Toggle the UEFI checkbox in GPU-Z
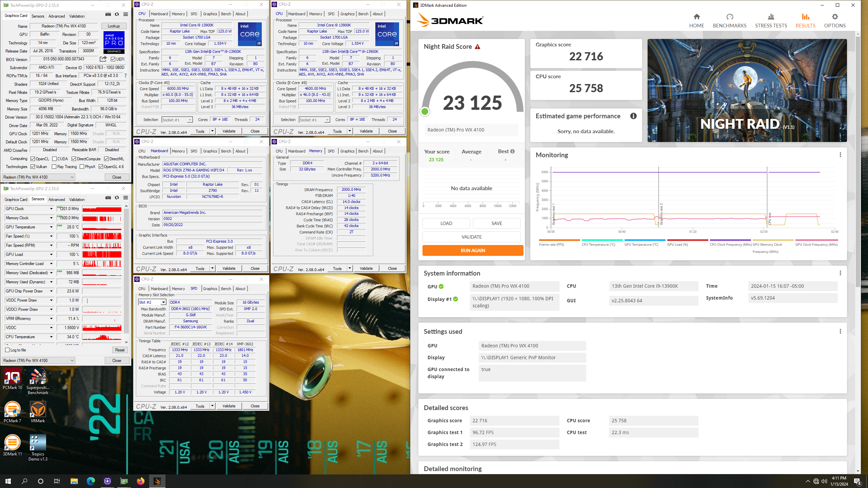The width and height of the screenshot is (868, 488). pos(113,59)
